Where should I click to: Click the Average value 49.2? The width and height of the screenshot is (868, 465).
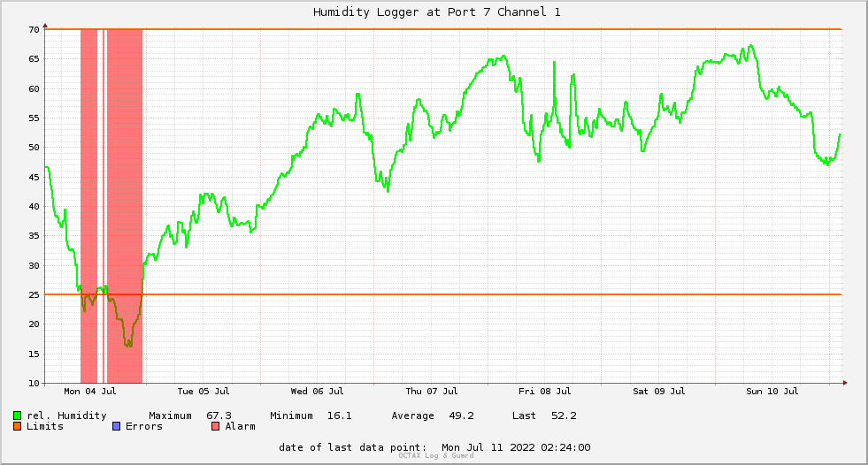(x=461, y=415)
